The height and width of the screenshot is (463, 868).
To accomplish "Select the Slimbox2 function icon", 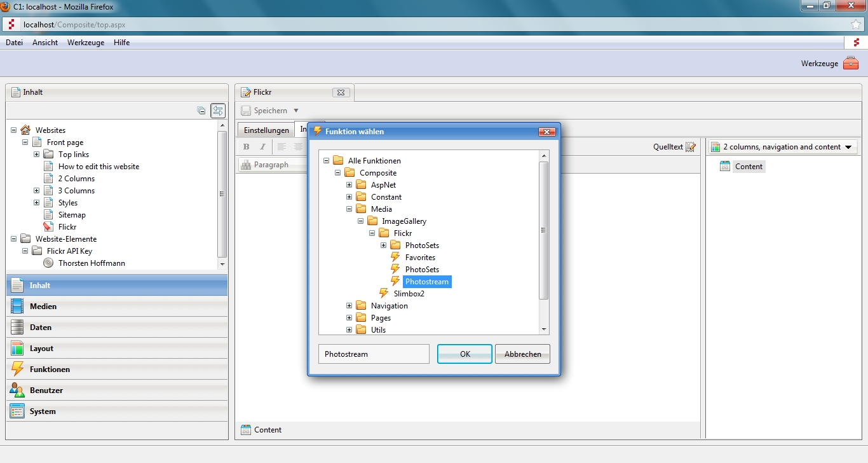I will point(384,294).
